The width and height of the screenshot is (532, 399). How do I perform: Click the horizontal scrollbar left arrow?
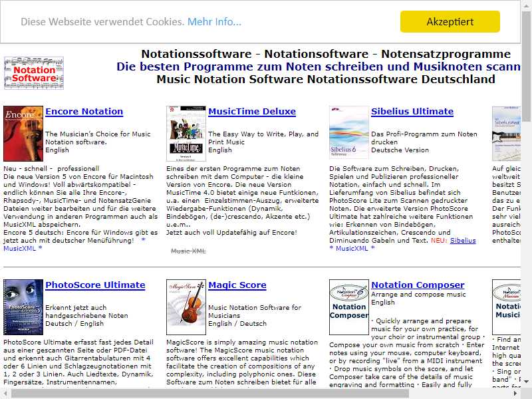[x=5, y=394]
